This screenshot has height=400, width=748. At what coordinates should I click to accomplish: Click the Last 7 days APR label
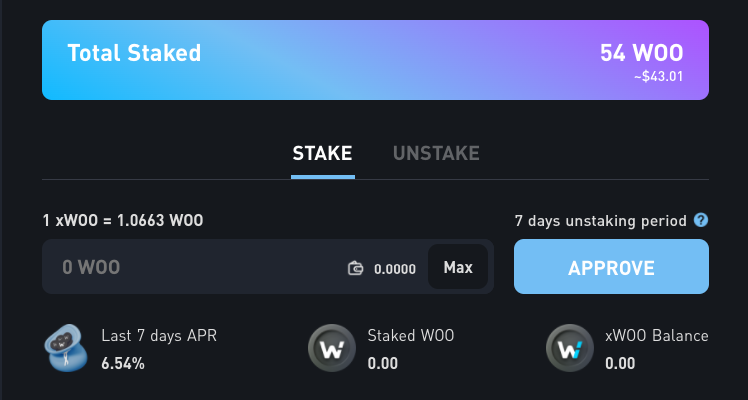(159, 336)
